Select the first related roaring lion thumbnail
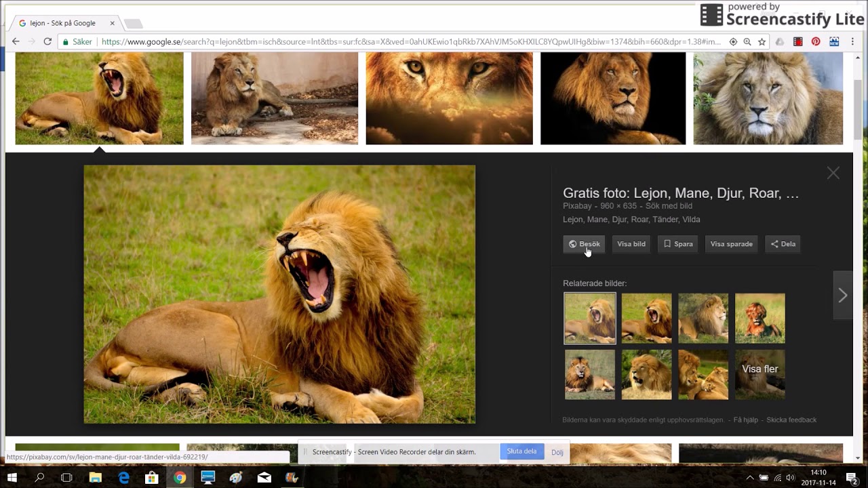868x488 pixels. [590, 318]
